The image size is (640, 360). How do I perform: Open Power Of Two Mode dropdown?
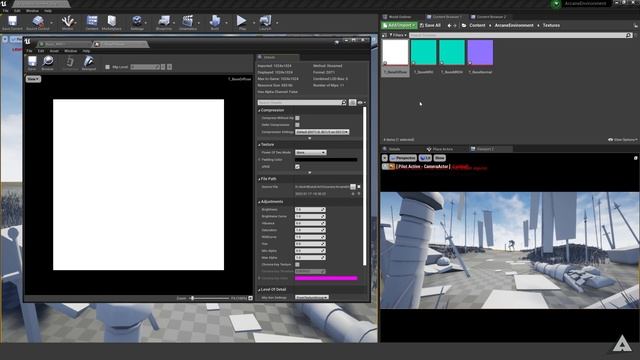(311, 152)
